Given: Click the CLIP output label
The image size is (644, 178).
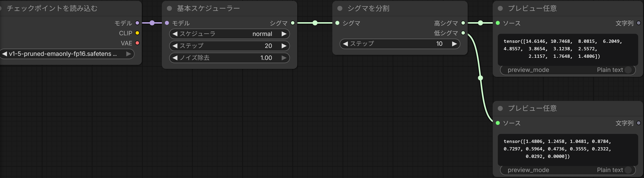Looking at the screenshot, I should click(x=126, y=33).
